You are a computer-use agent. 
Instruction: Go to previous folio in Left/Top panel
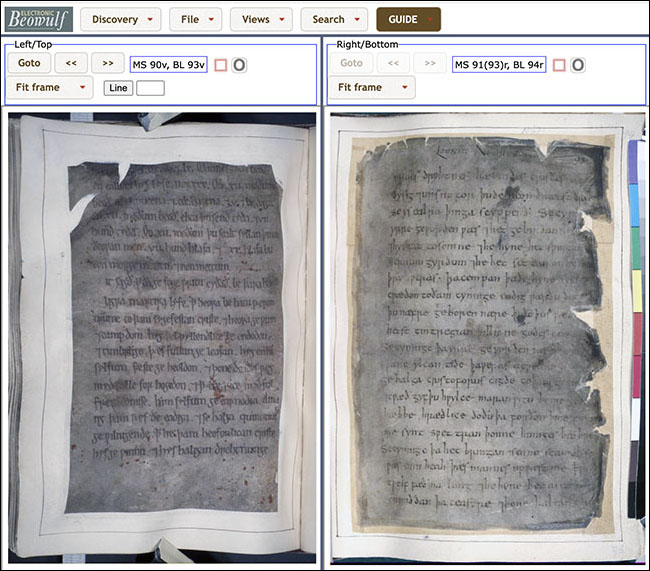point(71,63)
